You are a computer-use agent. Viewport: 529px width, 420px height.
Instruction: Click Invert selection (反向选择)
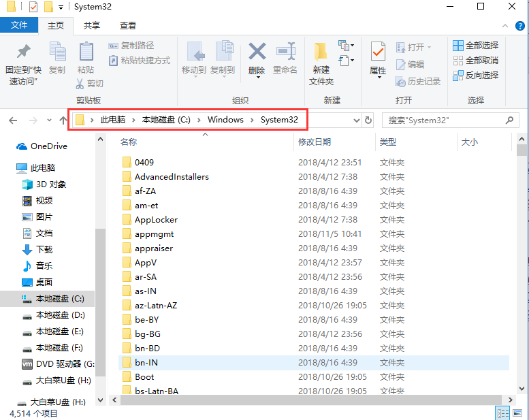tap(476, 76)
